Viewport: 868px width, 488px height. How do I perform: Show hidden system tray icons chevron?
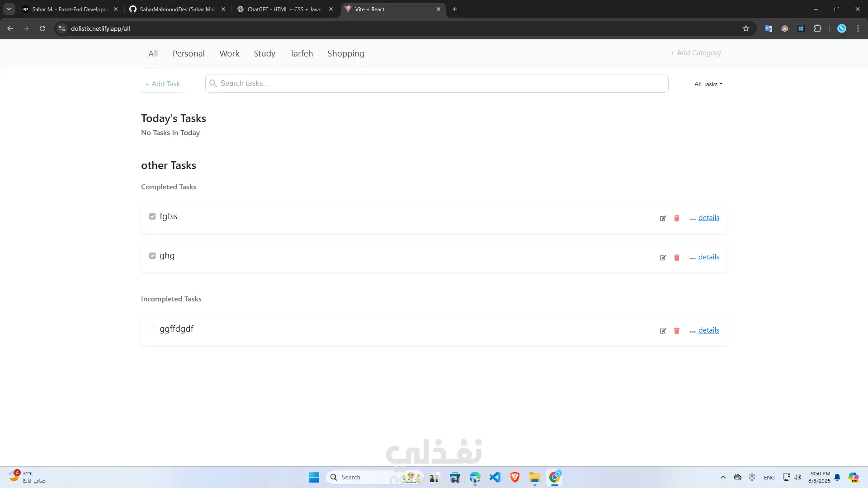tap(723, 477)
